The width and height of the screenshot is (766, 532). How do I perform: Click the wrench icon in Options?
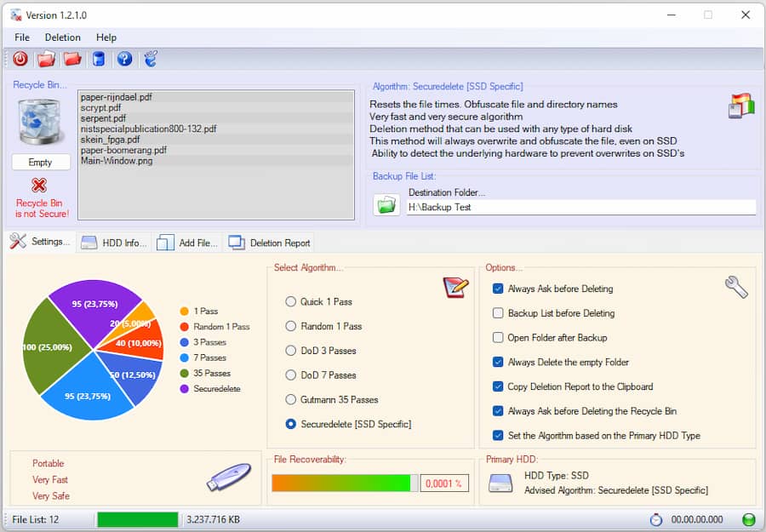736,287
